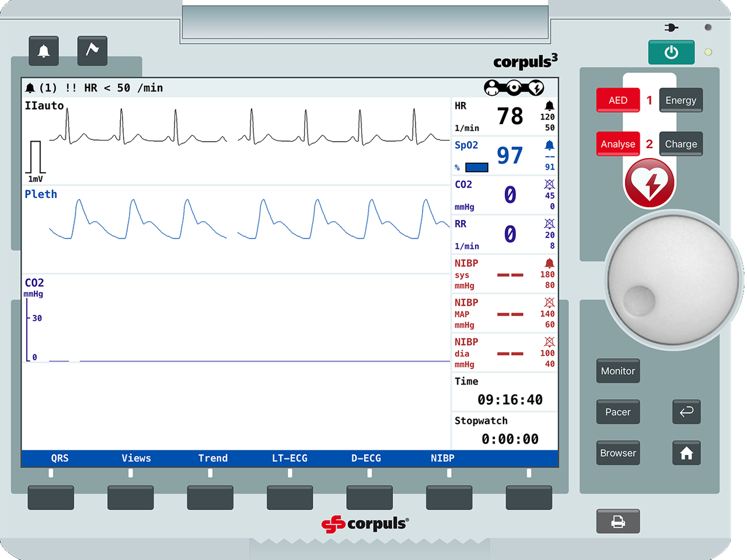Select the QRS softkey label

click(60, 459)
